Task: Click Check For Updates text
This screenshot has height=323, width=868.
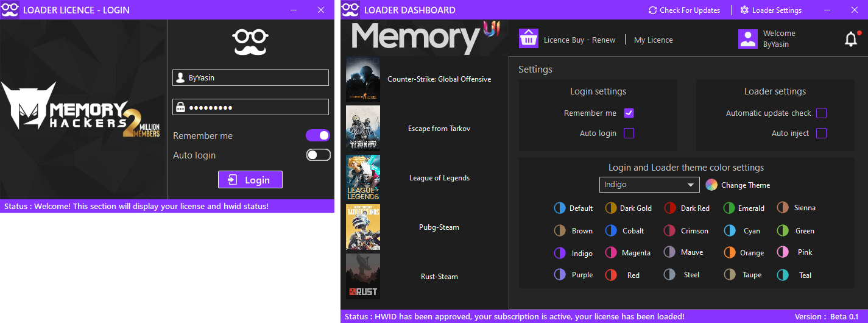Action: pyautogui.click(x=690, y=10)
